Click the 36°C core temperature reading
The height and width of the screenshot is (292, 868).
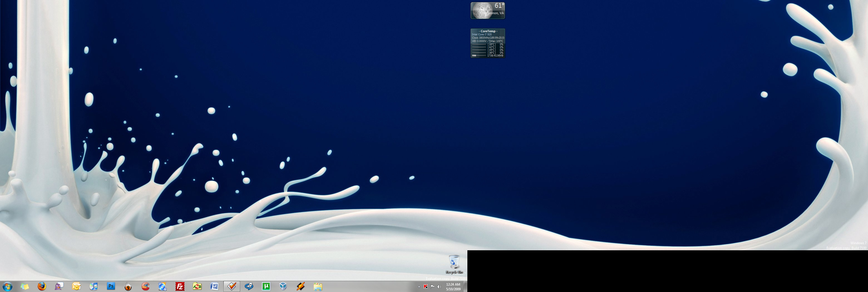pos(492,53)
